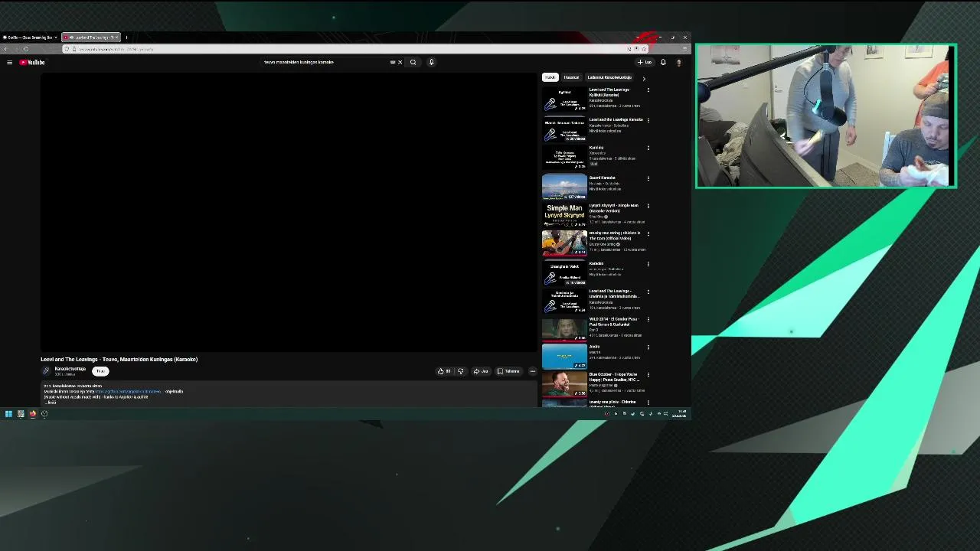Open Kyllikki (Karaoke) video thumbnail
Screen dimensions: 980x551
coord(564,100)
